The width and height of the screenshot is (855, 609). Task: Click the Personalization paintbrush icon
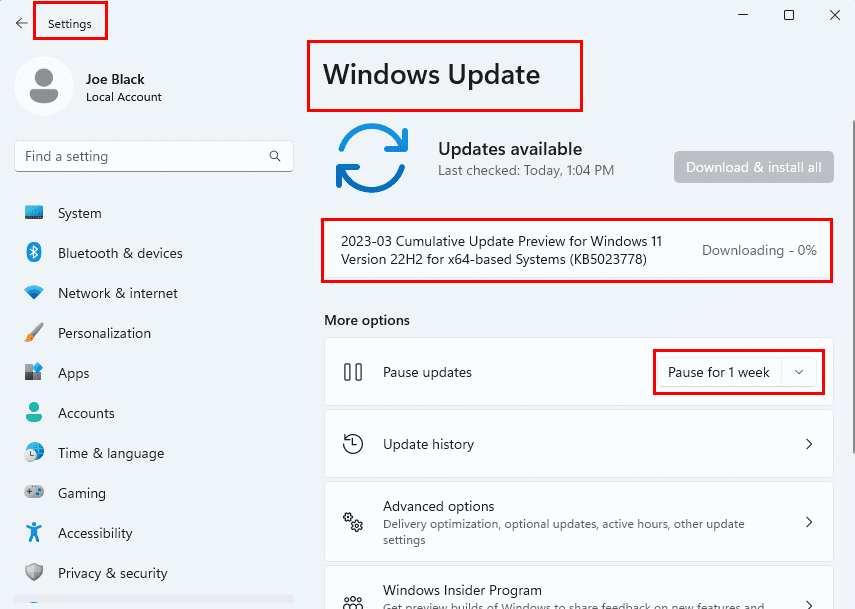tap(34, 333)
